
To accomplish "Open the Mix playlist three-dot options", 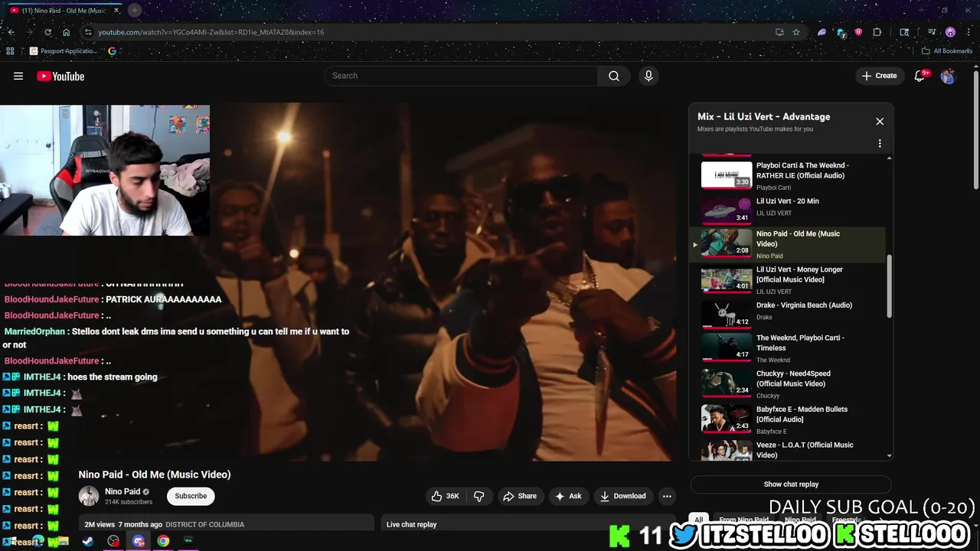I will pos(880,143).
